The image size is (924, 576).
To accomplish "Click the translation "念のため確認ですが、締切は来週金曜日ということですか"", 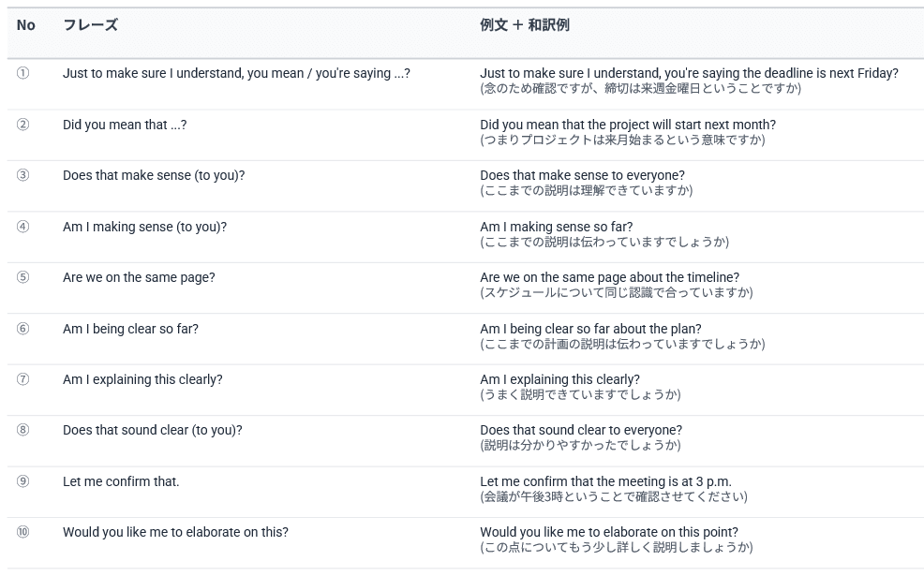I will [x=640, y=89].
